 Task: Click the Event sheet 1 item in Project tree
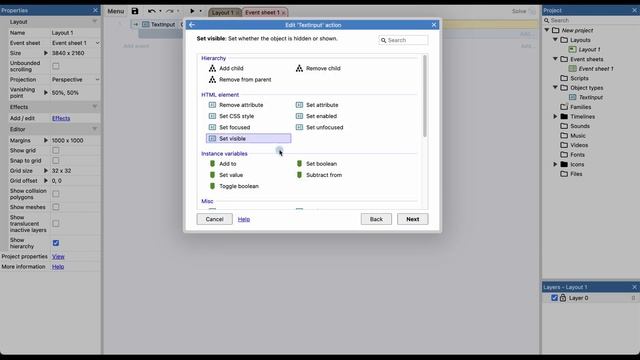tap(596, 69)
